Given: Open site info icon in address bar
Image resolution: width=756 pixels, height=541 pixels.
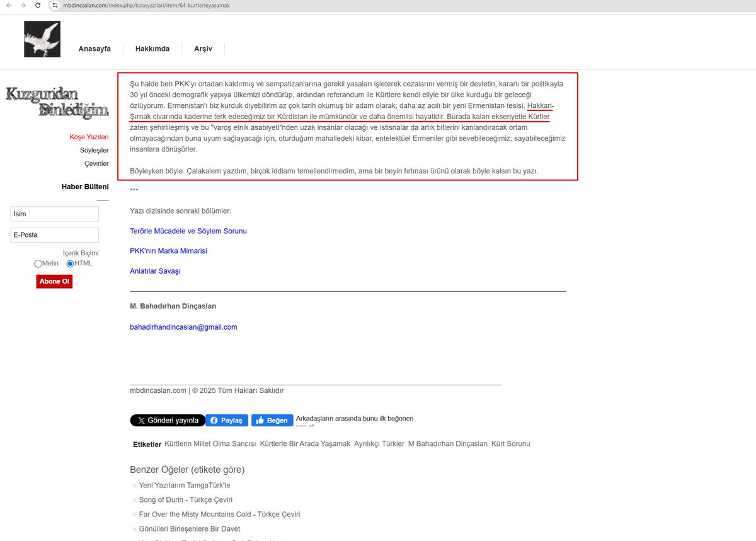Looking at the screenshot, I should click(x=55, y=5).
